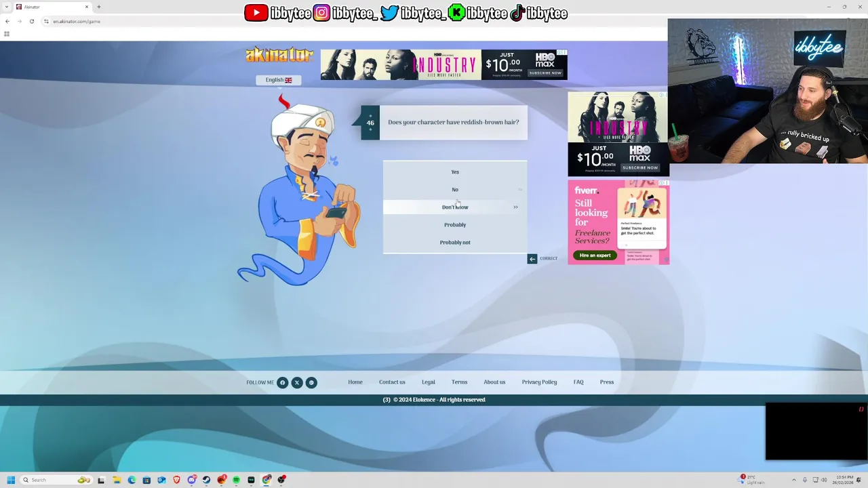The height and width of the screenshot is (488, 868).
Task: Open the Privacy Policy footer link
Action: pos(539,382)
